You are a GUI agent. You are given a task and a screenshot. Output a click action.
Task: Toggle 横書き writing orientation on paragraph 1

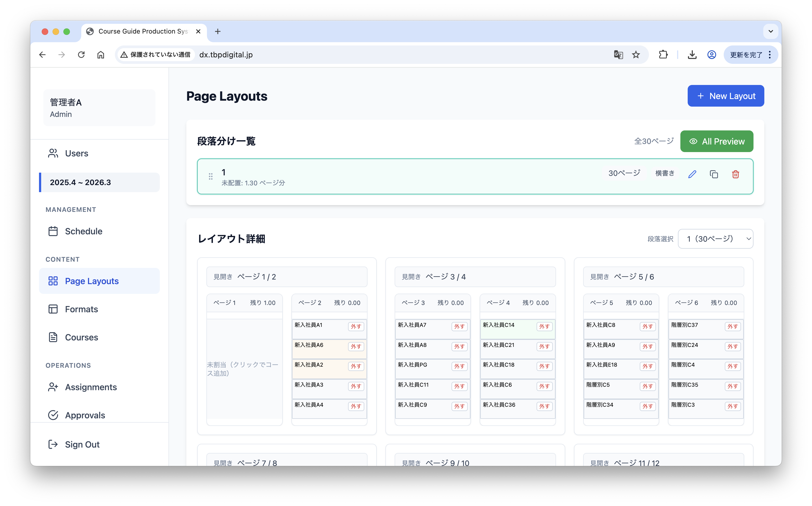665,173
